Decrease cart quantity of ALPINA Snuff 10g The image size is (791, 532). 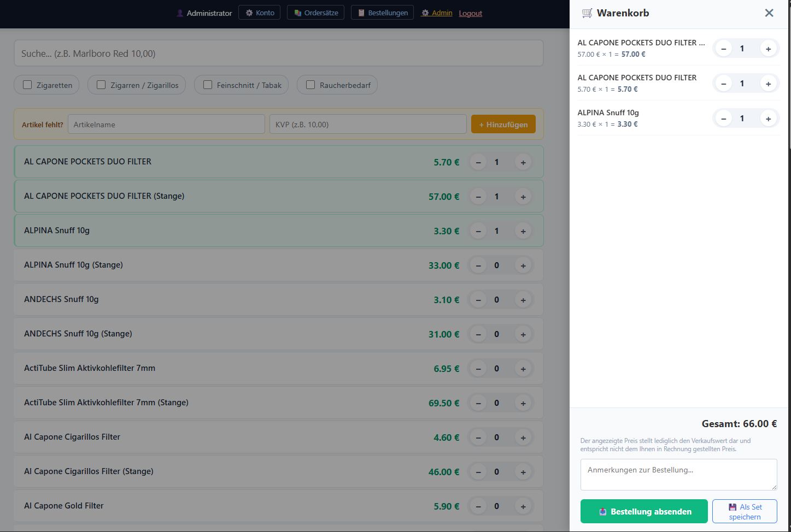pos(724,119)
